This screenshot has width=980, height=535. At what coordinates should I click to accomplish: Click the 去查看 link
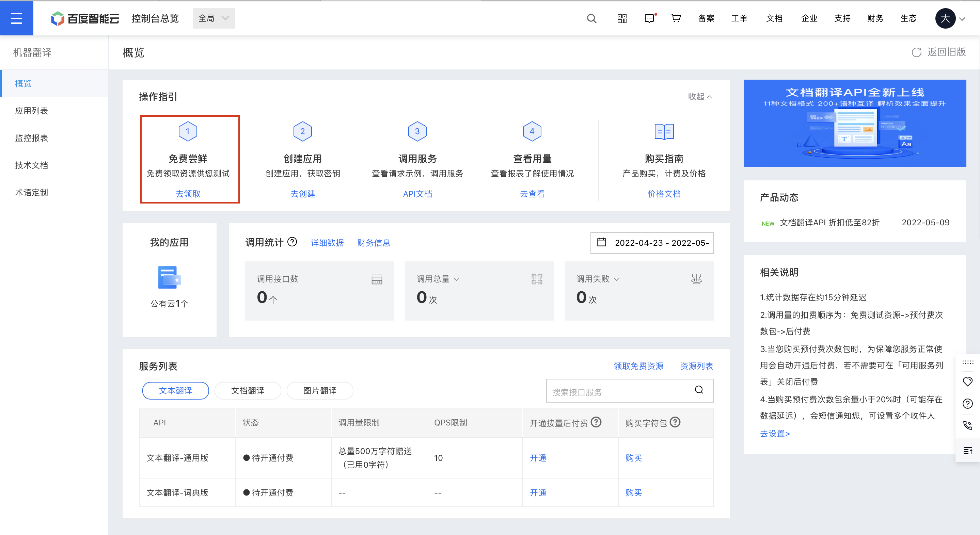tap(532, 194)
